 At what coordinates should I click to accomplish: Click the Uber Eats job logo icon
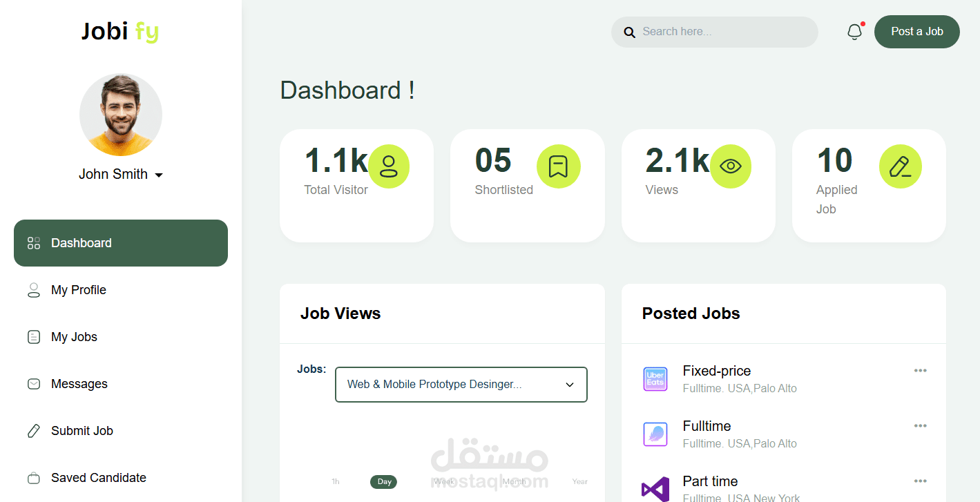click(655, 378)
